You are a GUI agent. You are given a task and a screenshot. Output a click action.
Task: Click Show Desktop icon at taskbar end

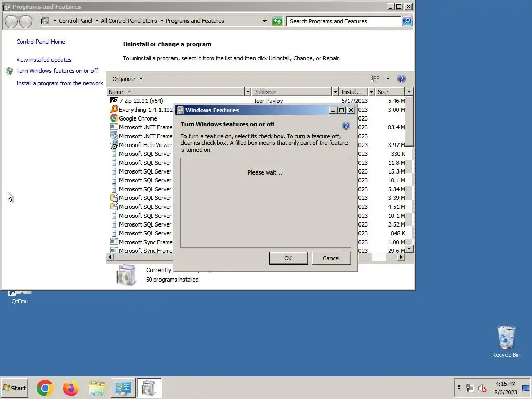[526, 388]
